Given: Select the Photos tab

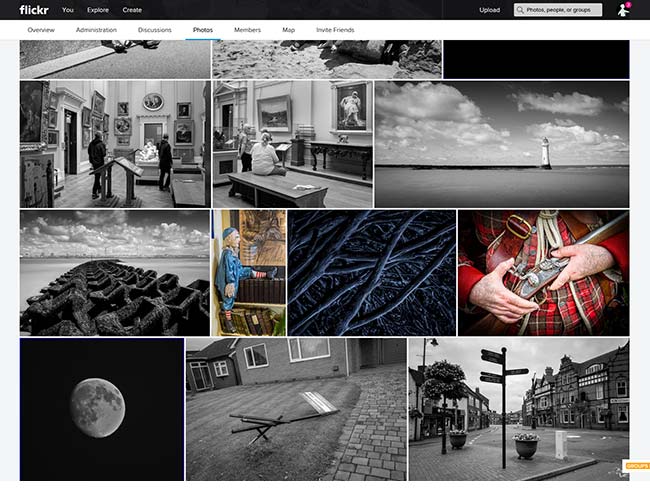Looking at the screenshot, I should pos(203,30).
